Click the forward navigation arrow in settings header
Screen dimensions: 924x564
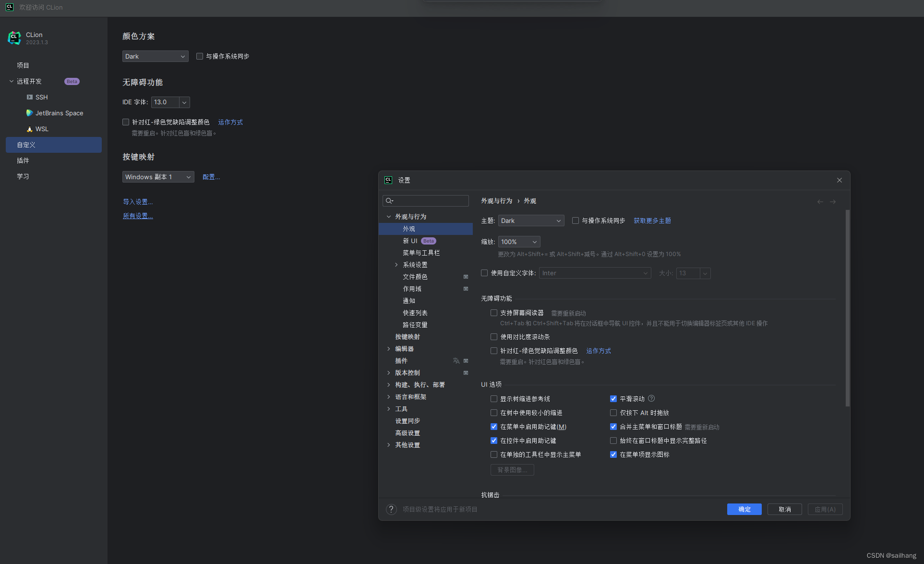tap(833, 201)
